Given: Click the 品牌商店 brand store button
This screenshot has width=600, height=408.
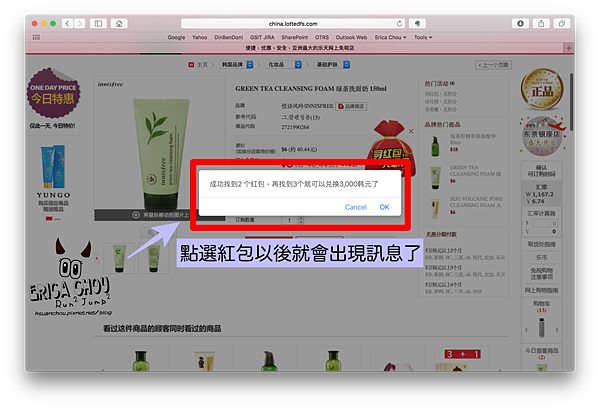Looking at the screenshot, I should [x=351, y=106].
